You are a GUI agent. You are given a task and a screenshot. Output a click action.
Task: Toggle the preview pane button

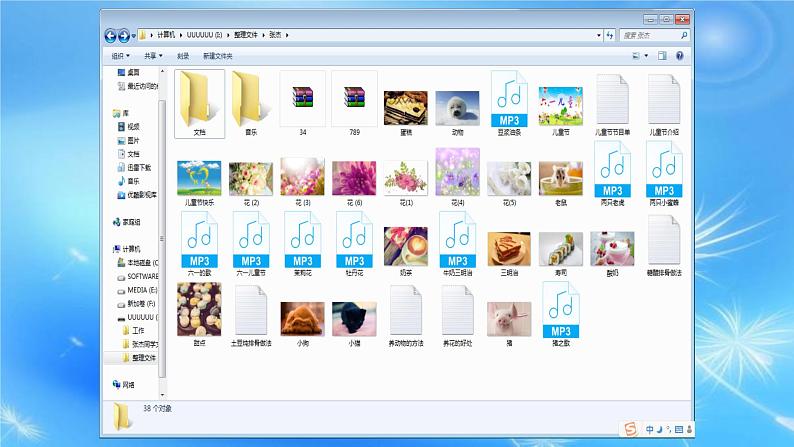662,56
